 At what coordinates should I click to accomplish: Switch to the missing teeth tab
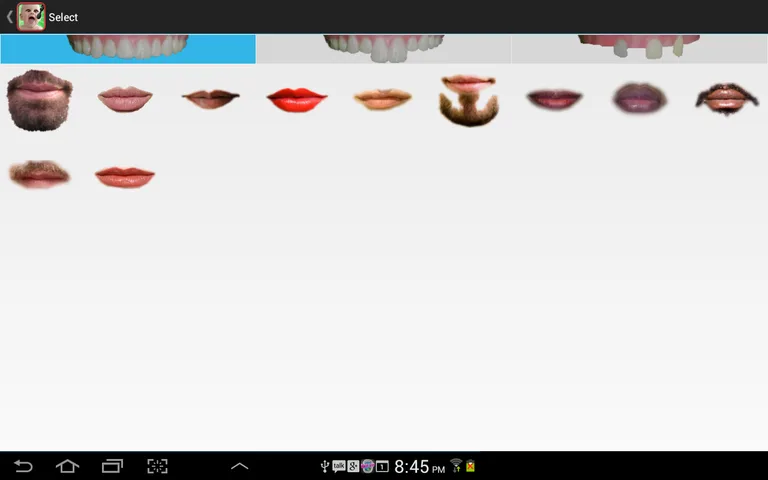tap(640, 49)
